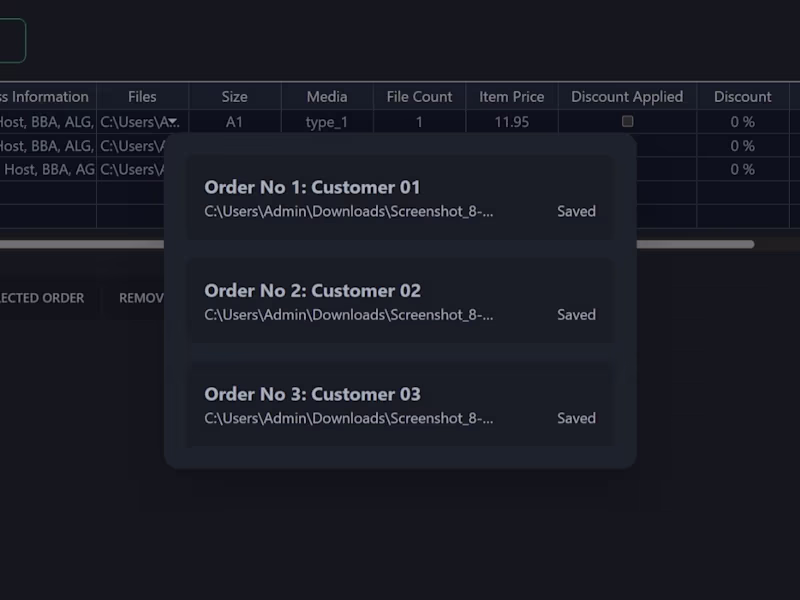Click the Item Price column header

(511, 96)
